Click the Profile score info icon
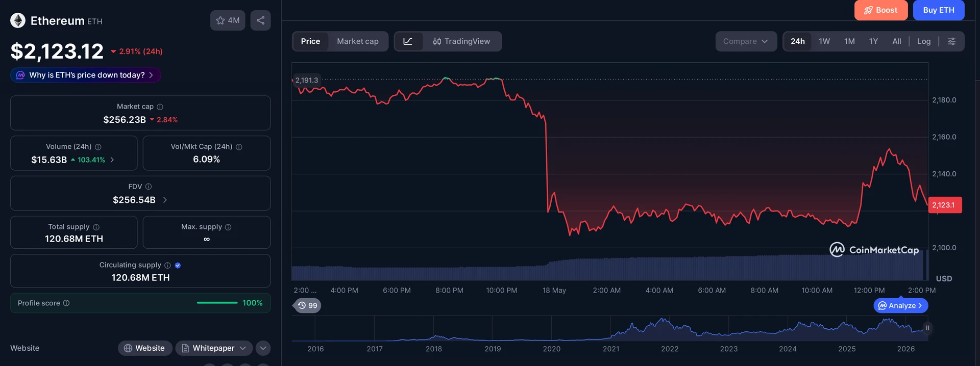This screenshot has width=980, height=366. point(66,303)
